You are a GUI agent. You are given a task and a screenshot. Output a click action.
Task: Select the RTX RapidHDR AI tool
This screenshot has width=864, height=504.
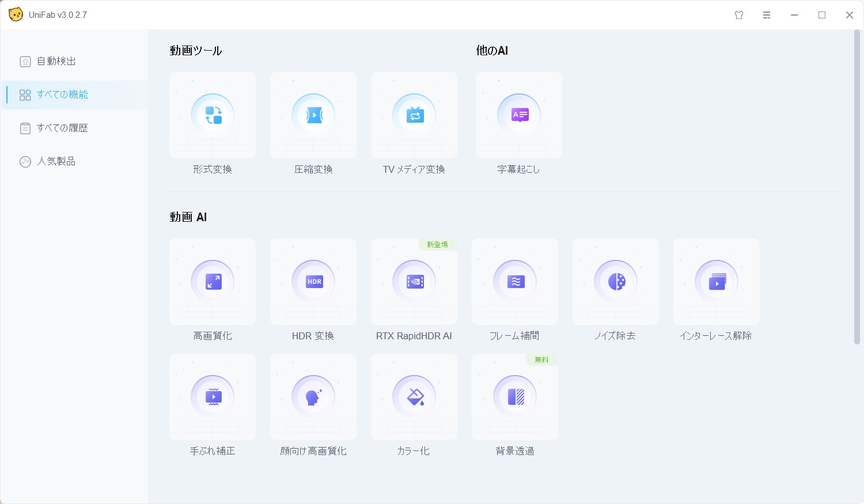coord(414,282)
